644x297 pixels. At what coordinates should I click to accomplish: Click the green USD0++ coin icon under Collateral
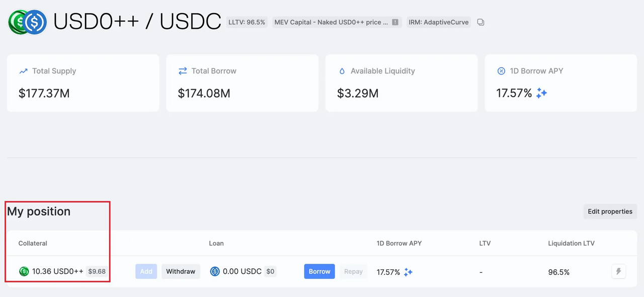(x=24, y=271)
